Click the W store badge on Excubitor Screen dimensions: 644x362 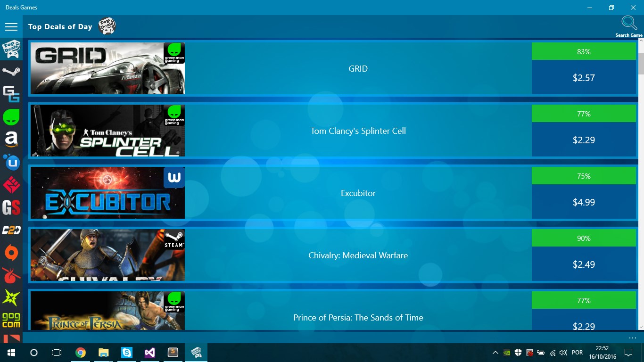click(174, 178)
